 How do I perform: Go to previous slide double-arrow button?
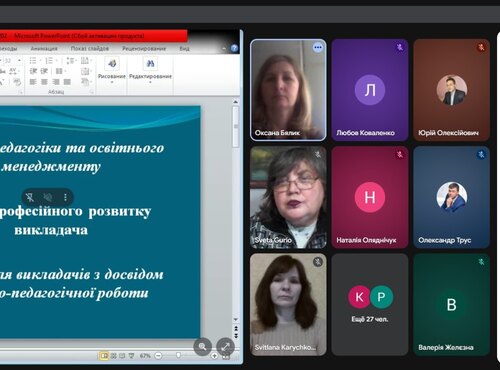236,329
